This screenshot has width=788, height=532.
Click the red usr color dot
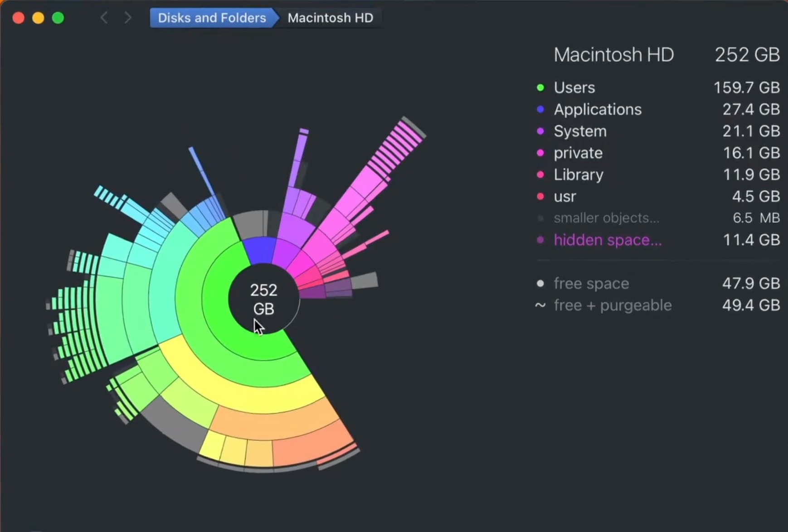coord(540,196)
